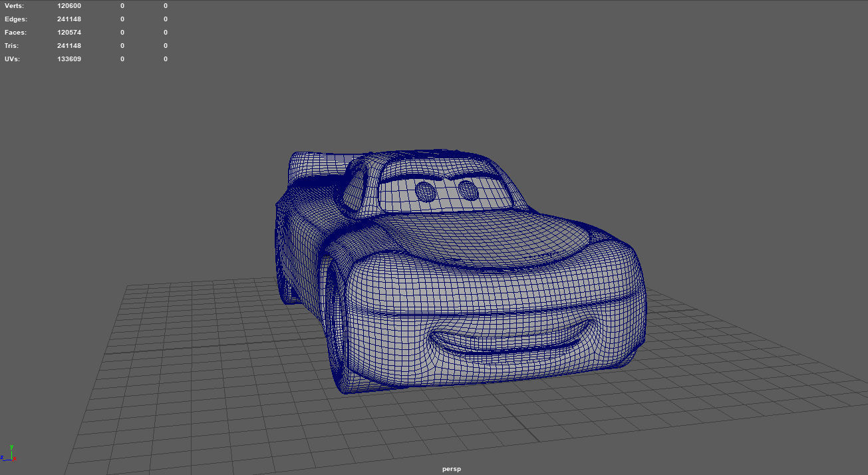Select the "UVs:" heads-up display label

point(13,59)
